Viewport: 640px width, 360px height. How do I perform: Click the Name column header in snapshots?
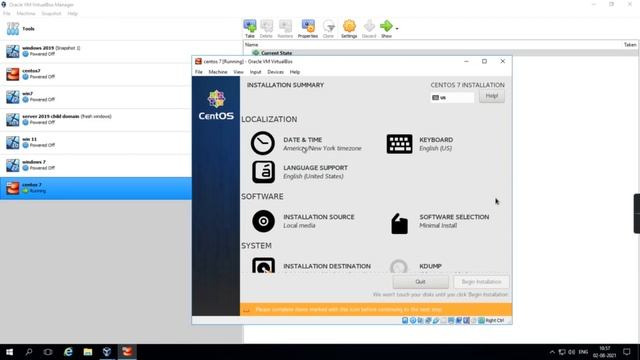[x=251, y=44]
